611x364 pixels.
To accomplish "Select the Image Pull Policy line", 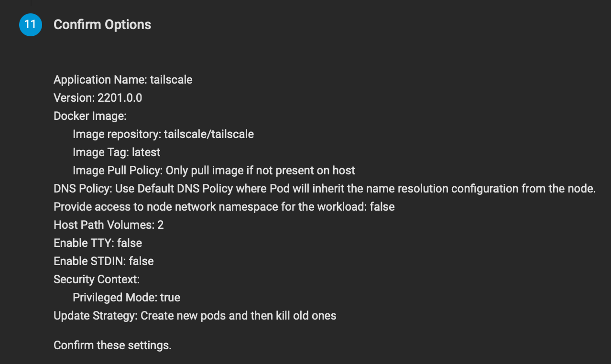I will (x=214, y=171).
